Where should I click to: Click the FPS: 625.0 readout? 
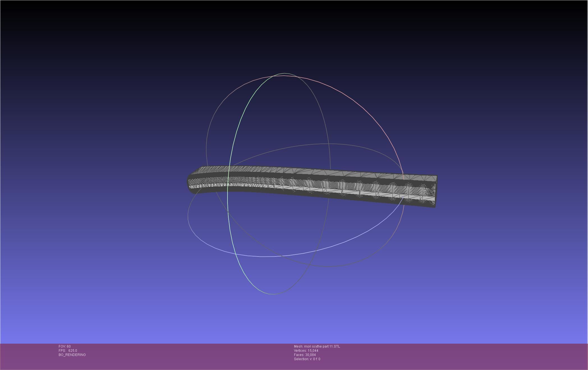click(68, 351)
